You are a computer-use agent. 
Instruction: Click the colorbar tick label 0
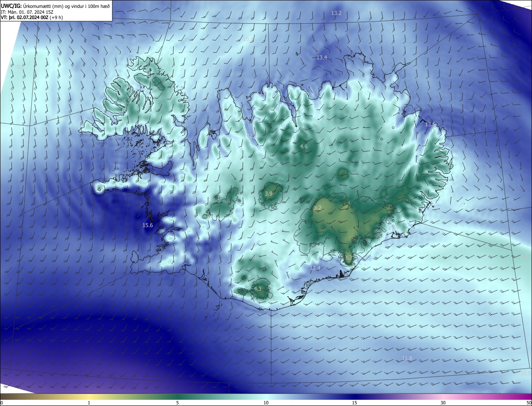pyautogui.click(x=2, y=403)
